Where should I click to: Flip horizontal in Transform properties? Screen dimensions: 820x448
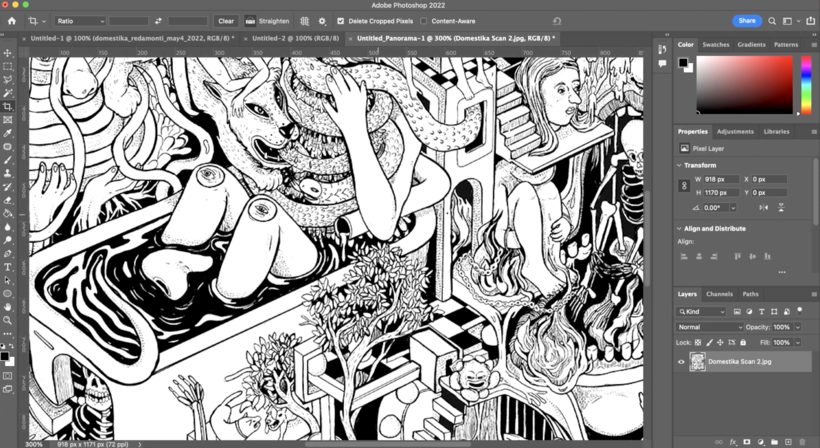(764, 208)
